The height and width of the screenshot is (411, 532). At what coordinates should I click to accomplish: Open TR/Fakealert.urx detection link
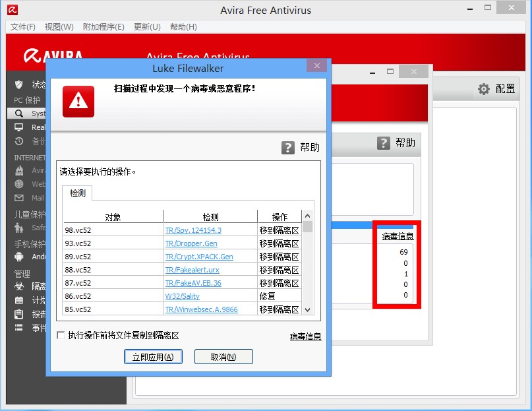192,270
